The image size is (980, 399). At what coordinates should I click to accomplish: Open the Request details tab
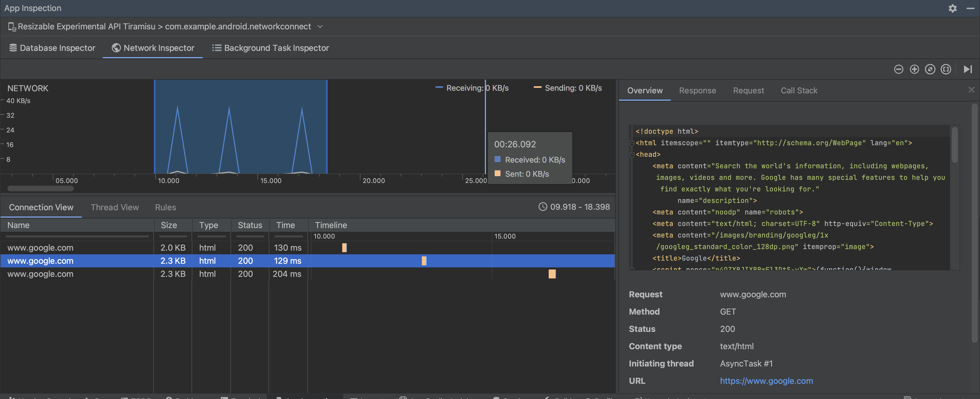coord(749,91)
